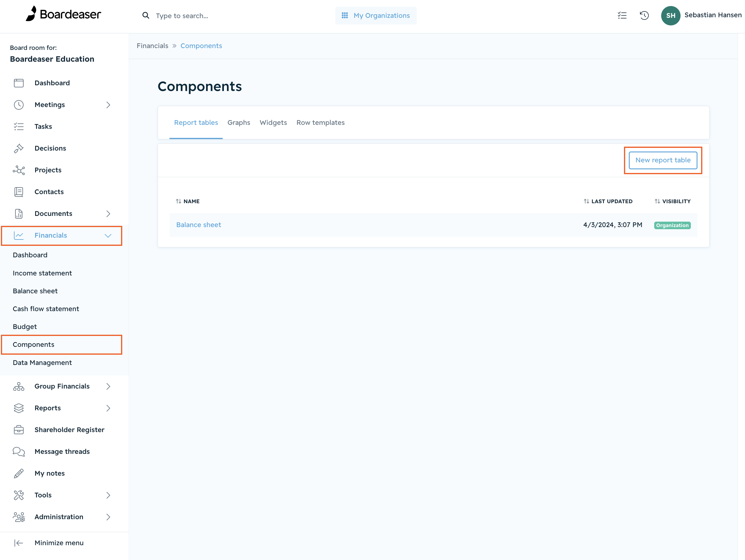
Task: Click the Message threads chat icon
Action: pos(19,452)
